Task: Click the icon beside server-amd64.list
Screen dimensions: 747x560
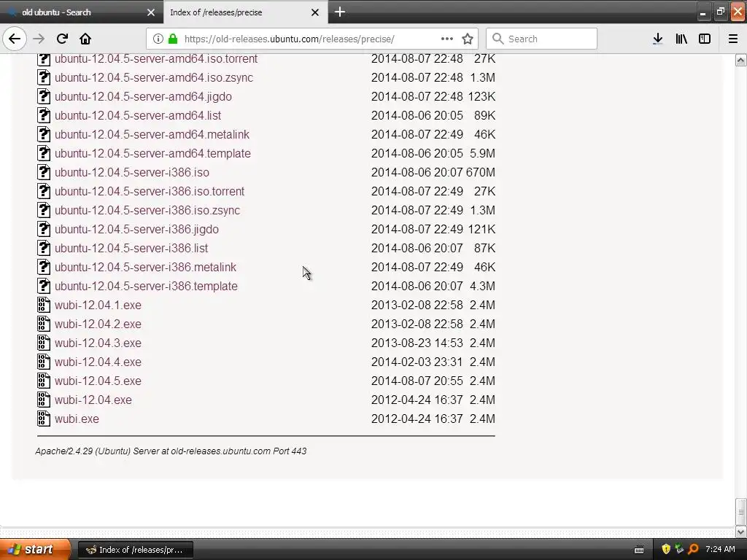Action: click(44, 116)
